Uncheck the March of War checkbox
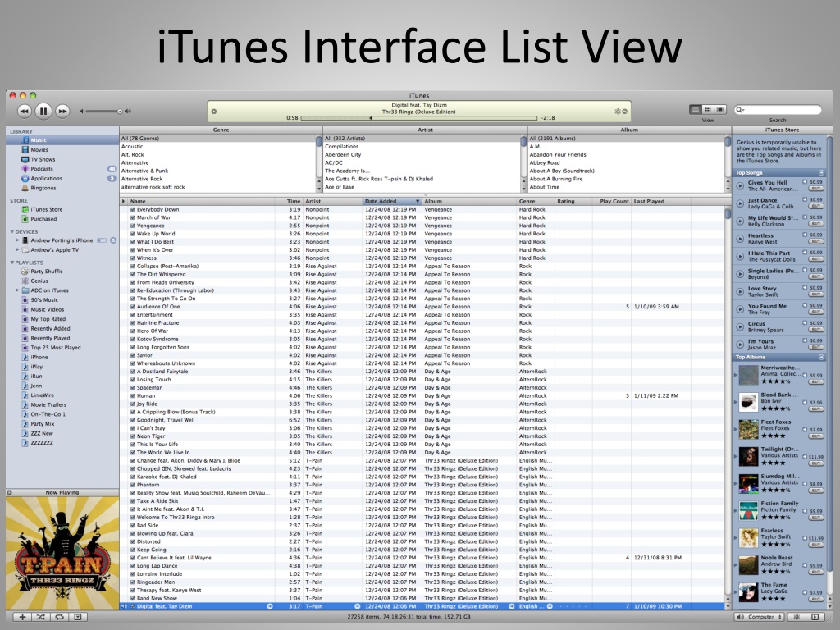Image resolution: width=840 pixels, height=630 pixels. [x=132, y=217]
